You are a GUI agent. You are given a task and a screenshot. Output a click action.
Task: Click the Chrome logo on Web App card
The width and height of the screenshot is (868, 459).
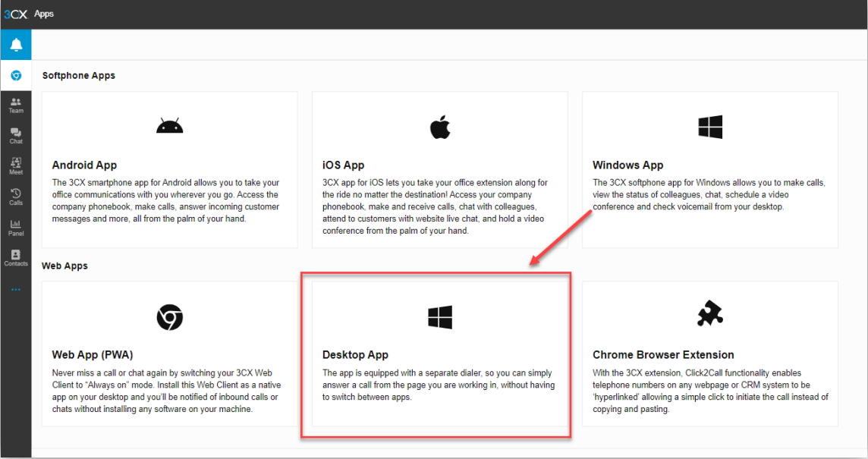169,317
